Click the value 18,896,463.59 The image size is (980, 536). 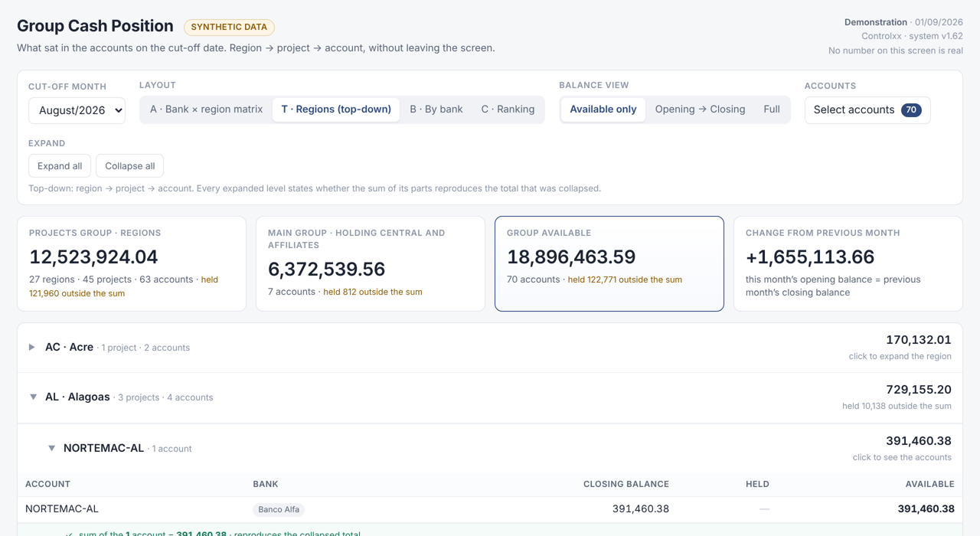(x=571, y=257)
